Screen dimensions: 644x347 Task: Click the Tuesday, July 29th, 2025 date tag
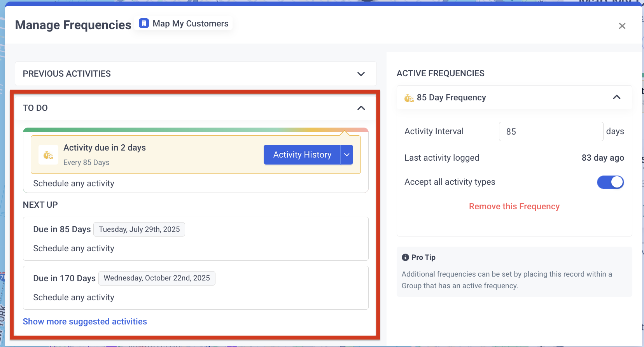coord(139,230)
